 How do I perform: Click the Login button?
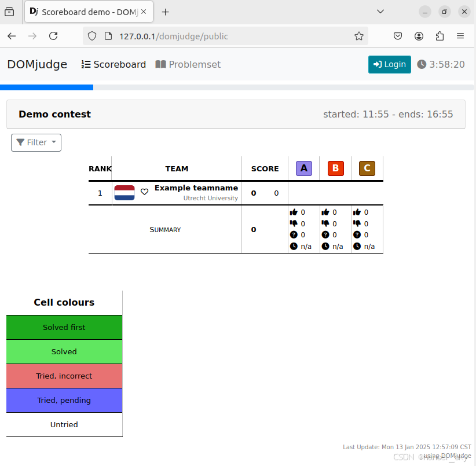tap(390, 64)
